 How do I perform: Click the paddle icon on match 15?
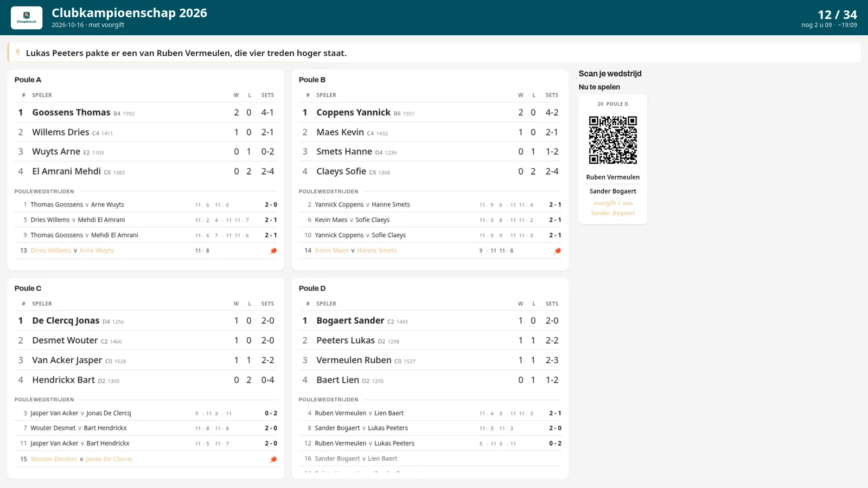[273, 459]
